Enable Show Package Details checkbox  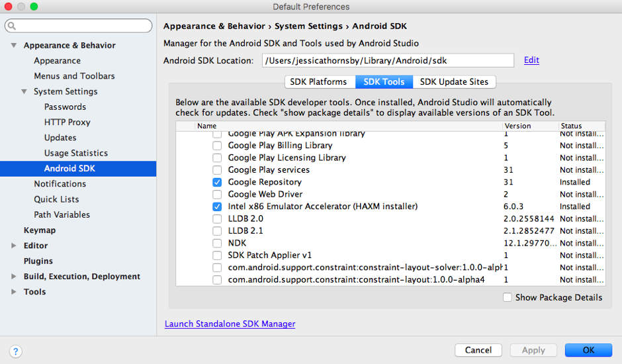508,297
